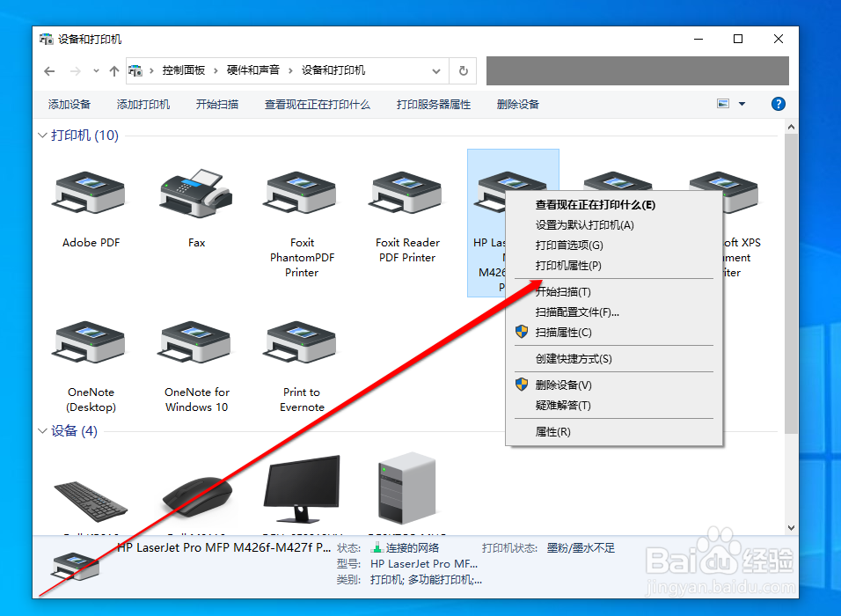Choose 扫描配置文件(F)... menu item
Screen dimensions: 841x616
(614, 312)
